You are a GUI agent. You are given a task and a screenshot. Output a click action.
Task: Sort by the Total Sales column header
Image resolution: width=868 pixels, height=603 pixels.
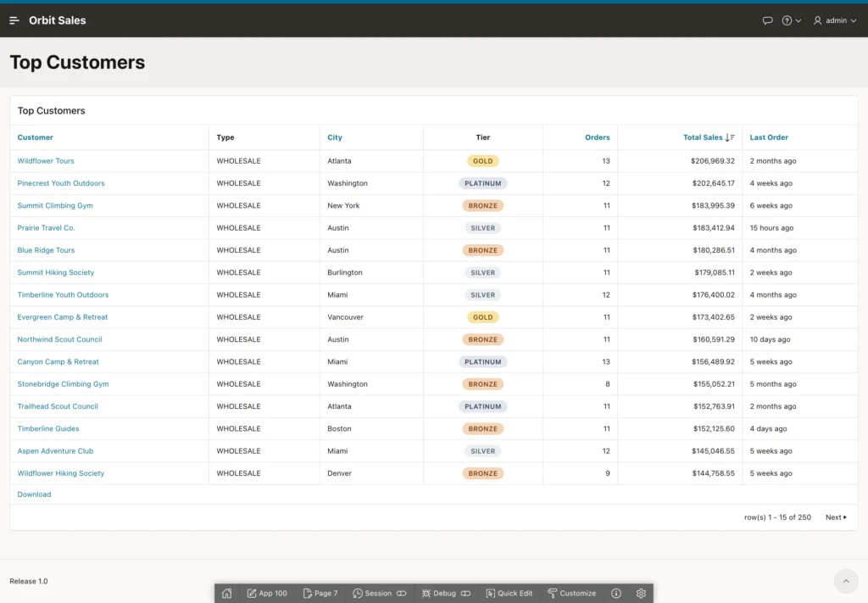703,137
